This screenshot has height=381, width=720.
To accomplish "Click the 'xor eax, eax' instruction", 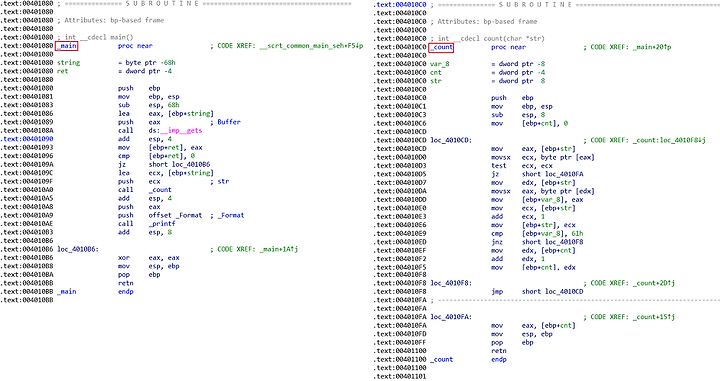I will [x=149, y=258].
